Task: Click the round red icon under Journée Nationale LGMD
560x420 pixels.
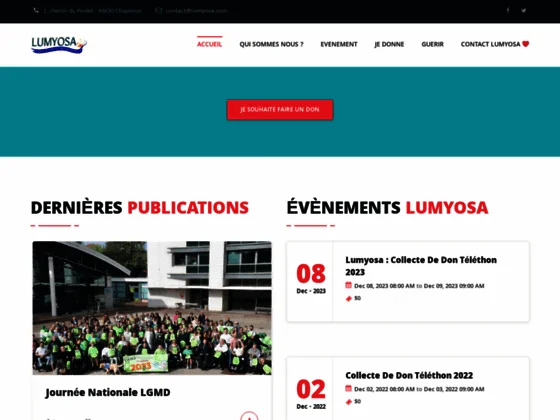Action: [249, 416]
